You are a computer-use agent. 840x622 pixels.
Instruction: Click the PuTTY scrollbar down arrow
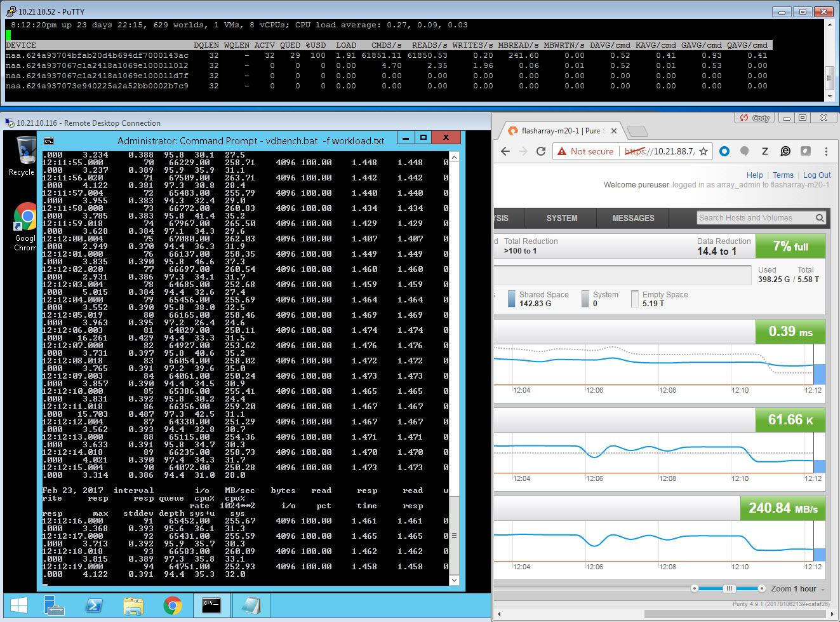pyautogui.click(x=829, y=97)
